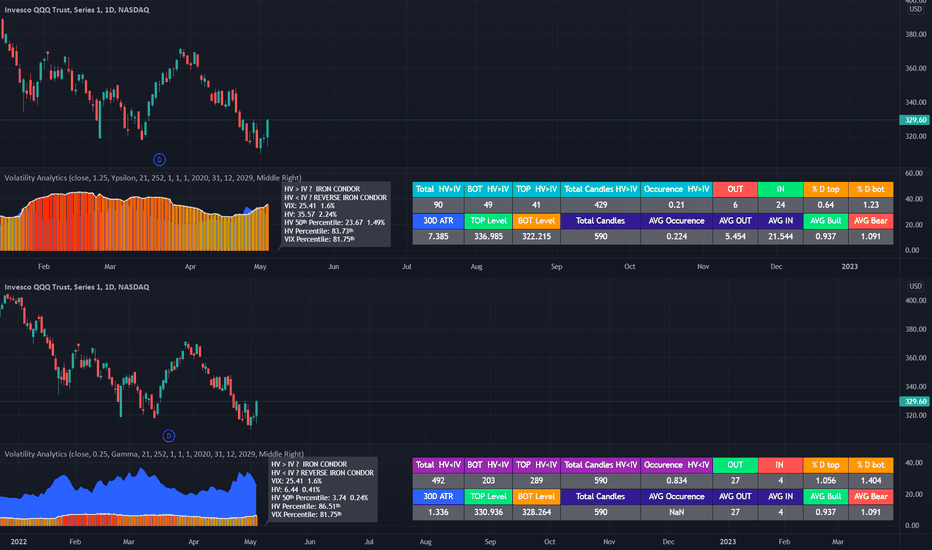Click the table value 203
The height and width of the screenshot is (550, 932).
[488, 480]
